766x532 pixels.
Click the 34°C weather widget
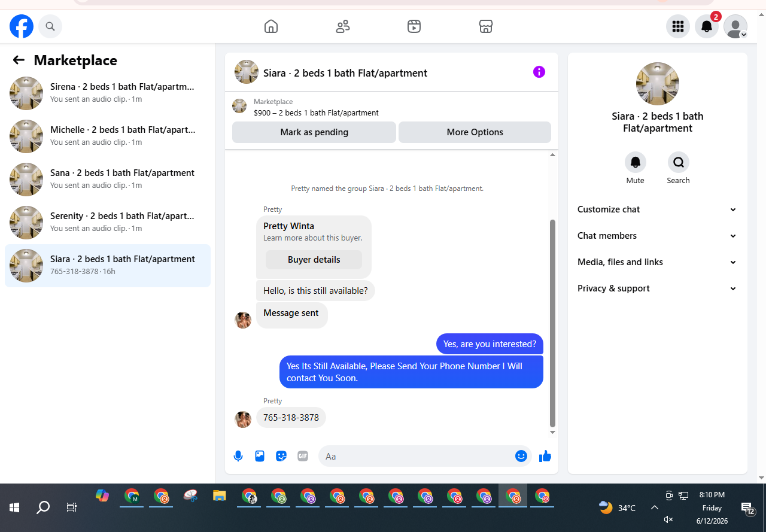tap(618, 507)
